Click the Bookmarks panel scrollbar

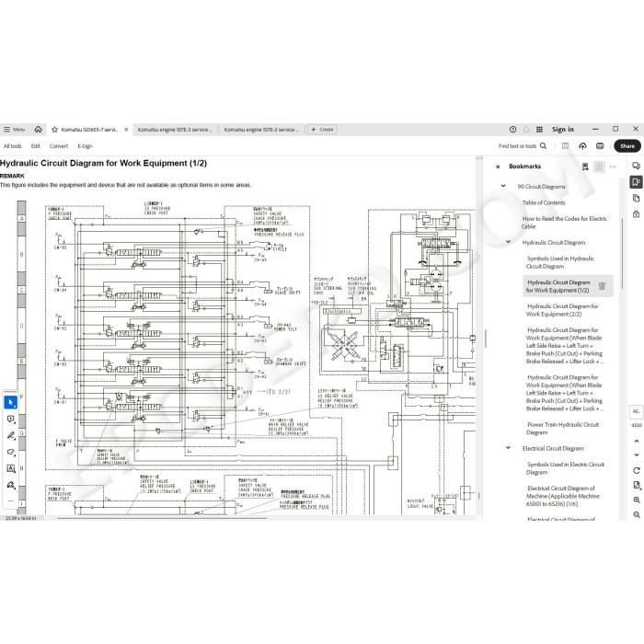[622, 253]
